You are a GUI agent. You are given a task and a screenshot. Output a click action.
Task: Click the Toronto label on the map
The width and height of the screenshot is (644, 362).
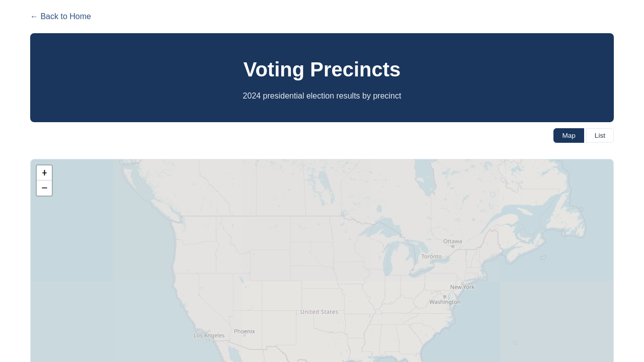431,256
